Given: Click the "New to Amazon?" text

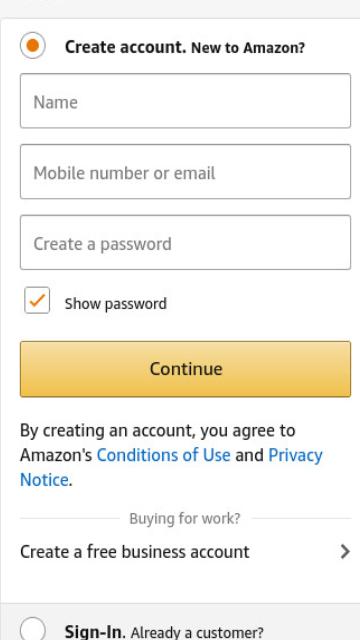Looking at the screenshot, I should tap(248, 48).
